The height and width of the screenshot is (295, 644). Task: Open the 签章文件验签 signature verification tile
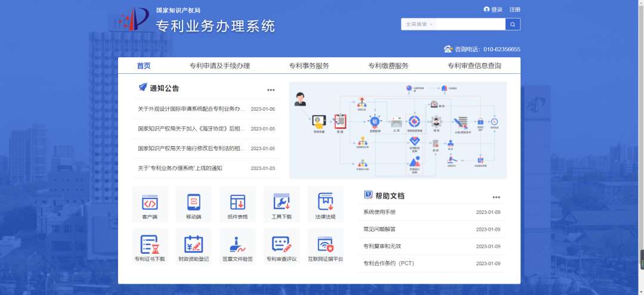coord(237,246)
